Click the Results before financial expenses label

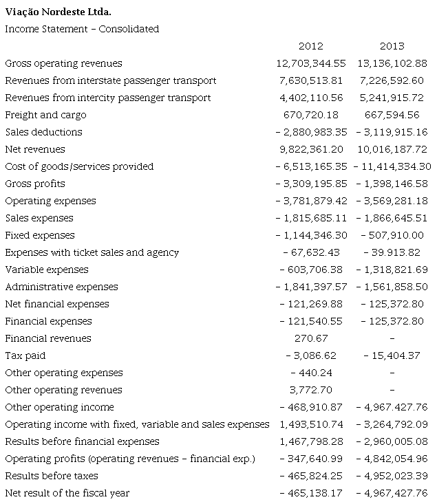[x=82, y=441]
